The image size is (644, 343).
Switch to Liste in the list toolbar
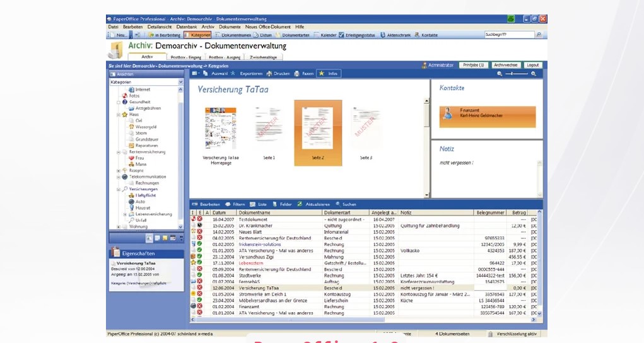pos(259,204)
